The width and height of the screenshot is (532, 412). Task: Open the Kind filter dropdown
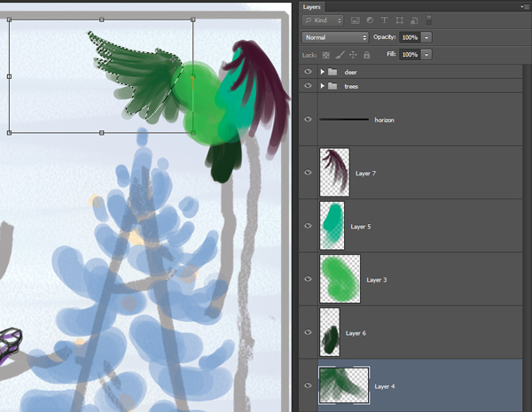coord(323,20)
